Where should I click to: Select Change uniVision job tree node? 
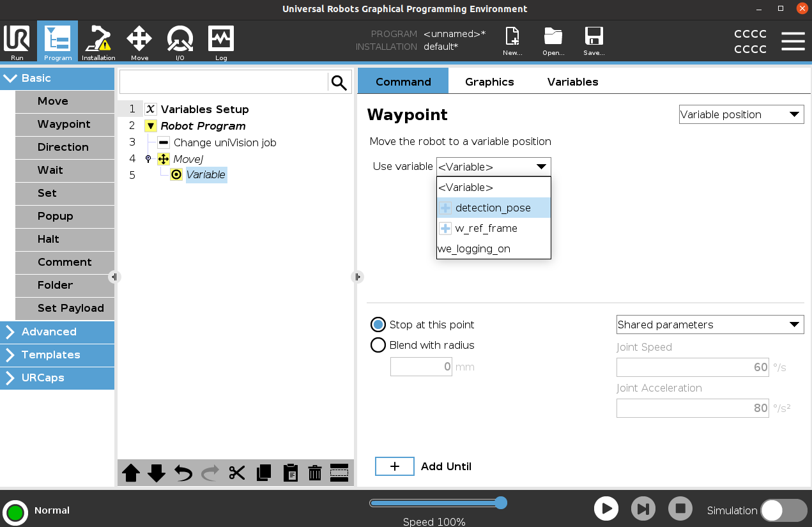tap(225, 142)
